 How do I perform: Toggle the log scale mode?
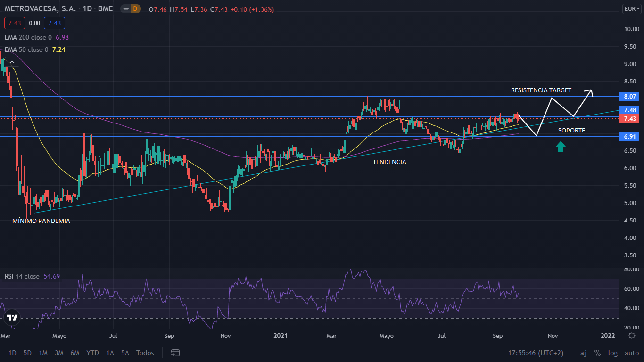pyautogui.click(x=612, y=353)
